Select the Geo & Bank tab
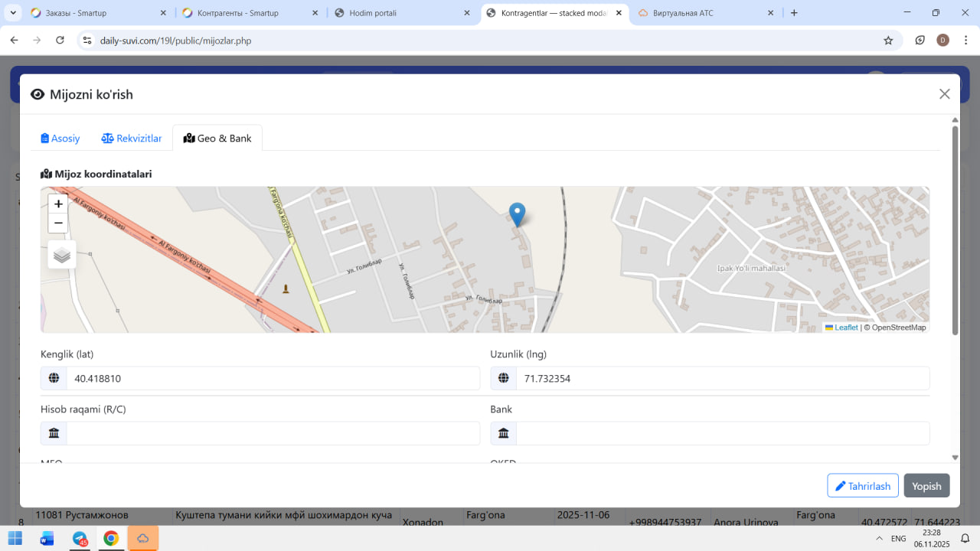This screenshot has width=980, height=551. point(217,139)
